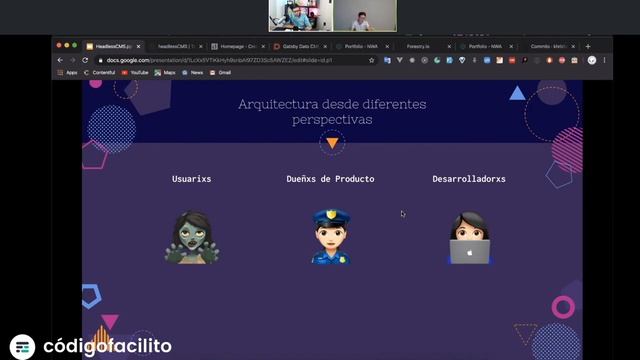640x360 pixels.
Task: Open the Google Translate extension icon
Action: pos(387,60)
